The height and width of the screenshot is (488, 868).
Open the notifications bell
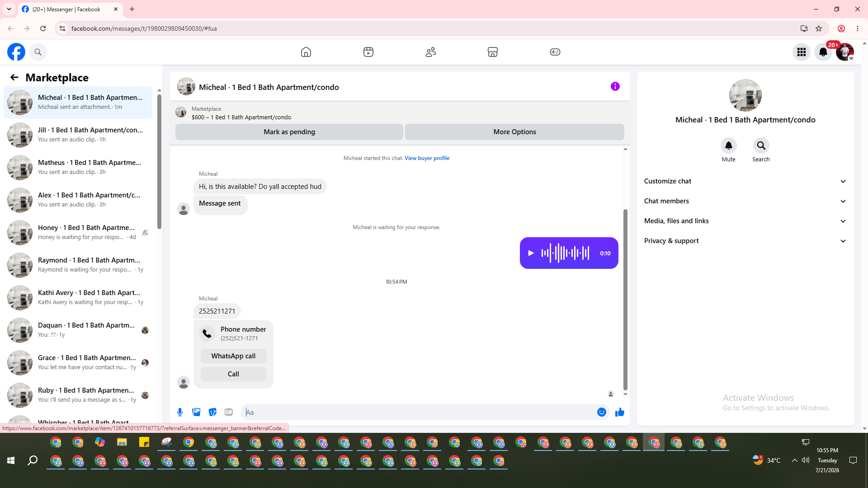coord(823,52)
